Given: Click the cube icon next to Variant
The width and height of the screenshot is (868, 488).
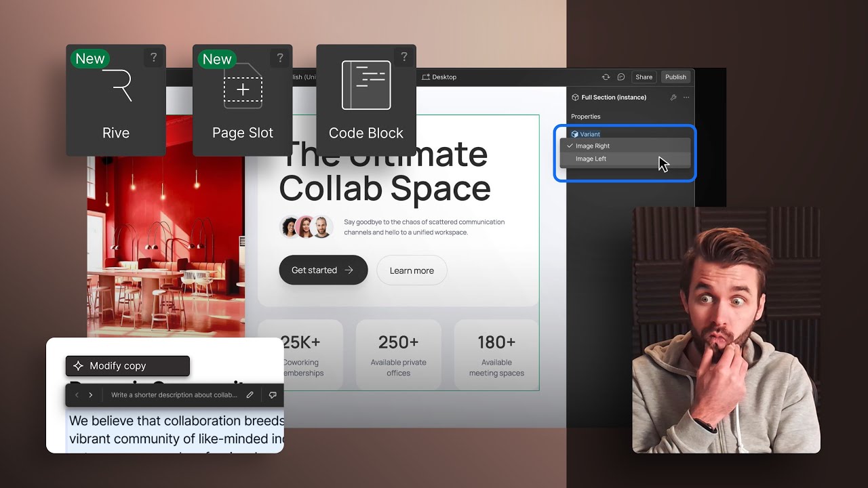Looking at the screenshot, I should point(575,134).
